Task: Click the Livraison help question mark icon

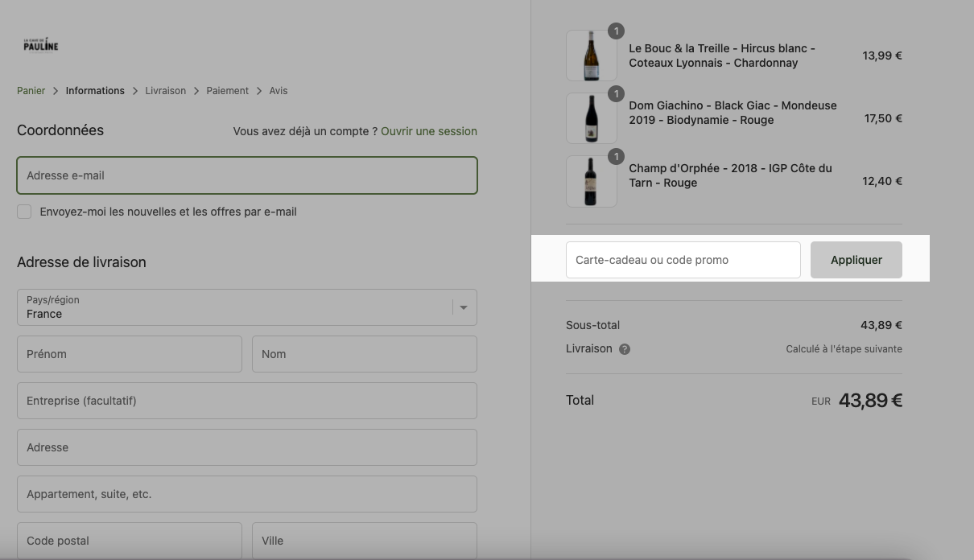Action: (625, 349)
